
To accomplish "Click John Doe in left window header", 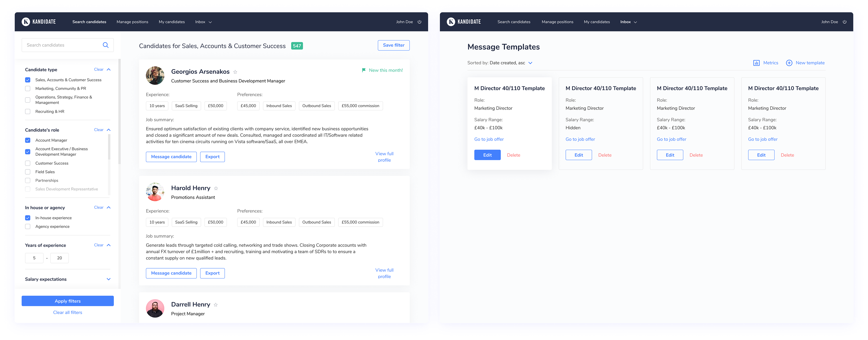I will tap(404, 22).
